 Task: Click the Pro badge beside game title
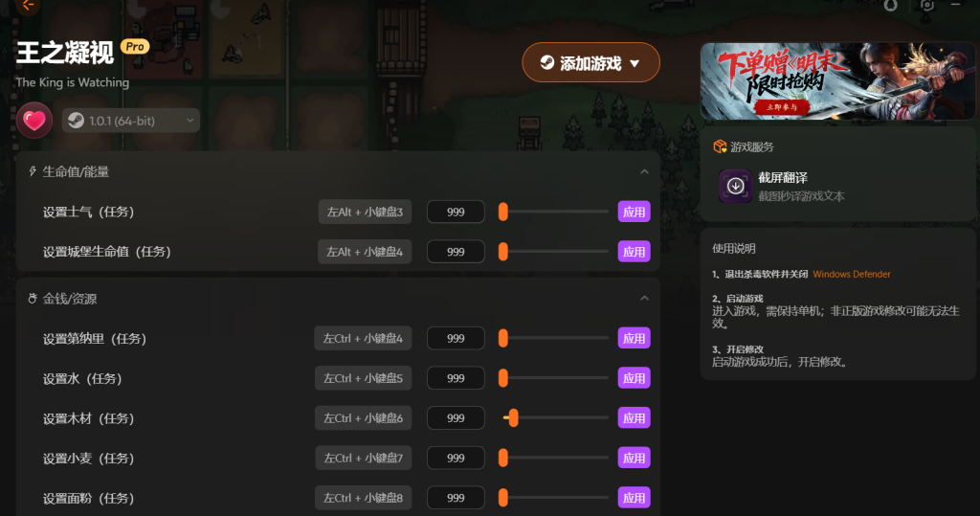tap(135, 47)
